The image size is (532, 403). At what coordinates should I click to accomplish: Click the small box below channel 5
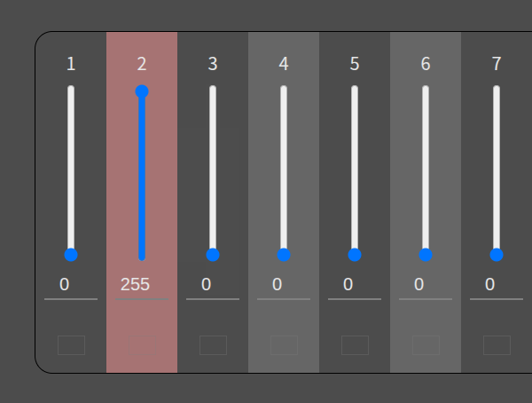pos(355,345)
